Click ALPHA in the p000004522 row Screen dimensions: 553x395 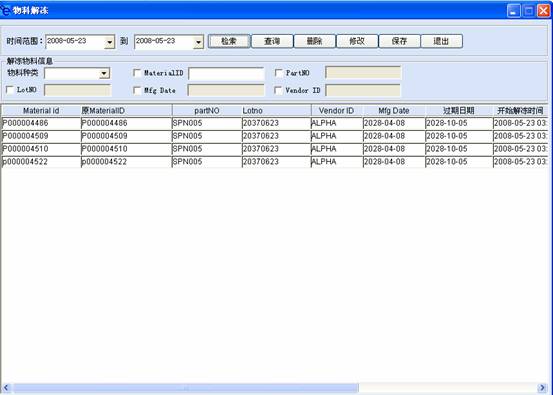pos(336,162)
